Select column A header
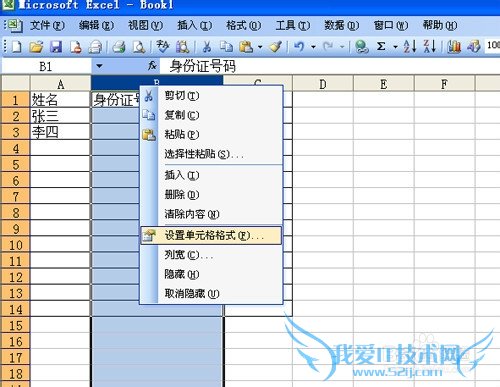The image size is (500, 387). click(x=60, y=83)
